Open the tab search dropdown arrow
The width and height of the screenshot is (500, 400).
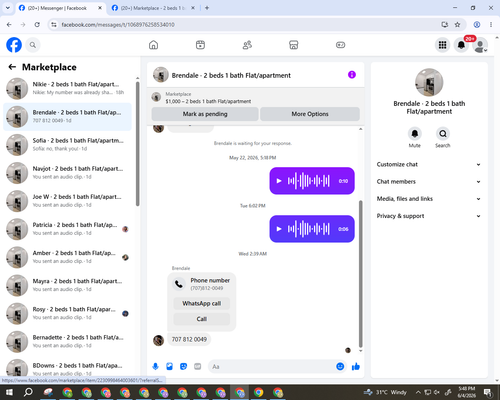8,8
